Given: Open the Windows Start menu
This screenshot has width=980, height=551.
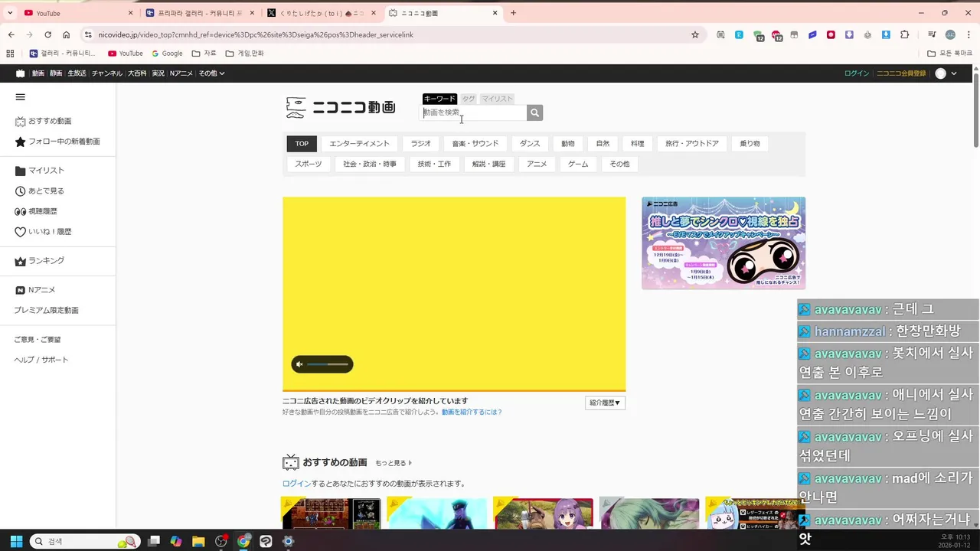Looking at the screenshot, I should [16, 541].
